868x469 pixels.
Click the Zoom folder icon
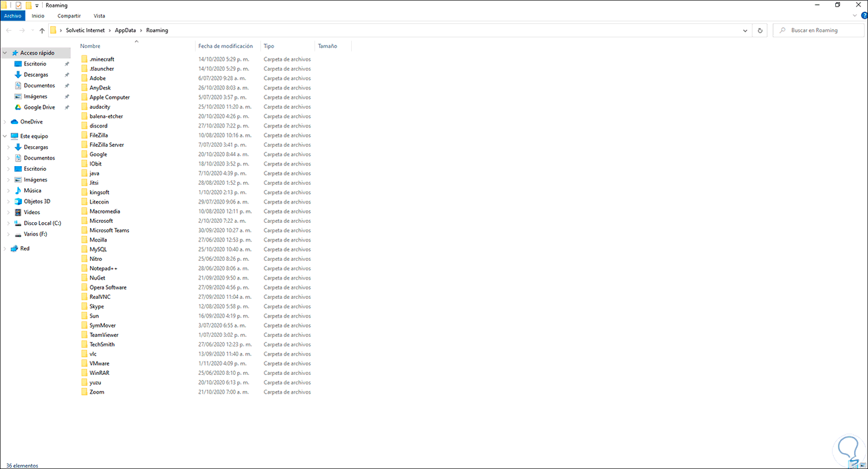coord(84,392)
